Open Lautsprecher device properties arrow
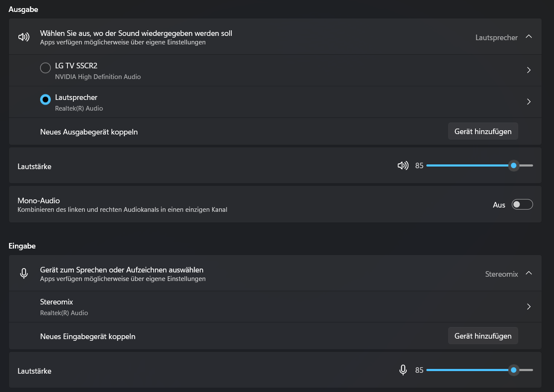The height and width of the screenshot is (392, 554). [528, 102]
